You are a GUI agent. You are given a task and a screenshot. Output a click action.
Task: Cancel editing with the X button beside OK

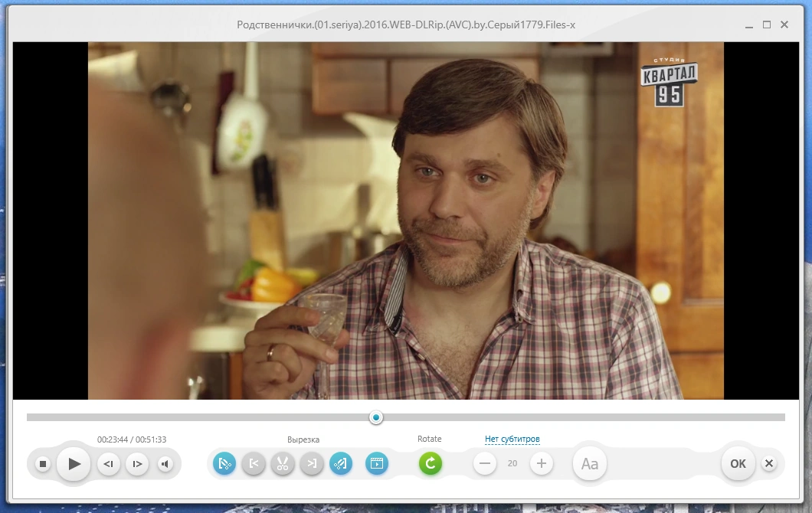[769, 463]
